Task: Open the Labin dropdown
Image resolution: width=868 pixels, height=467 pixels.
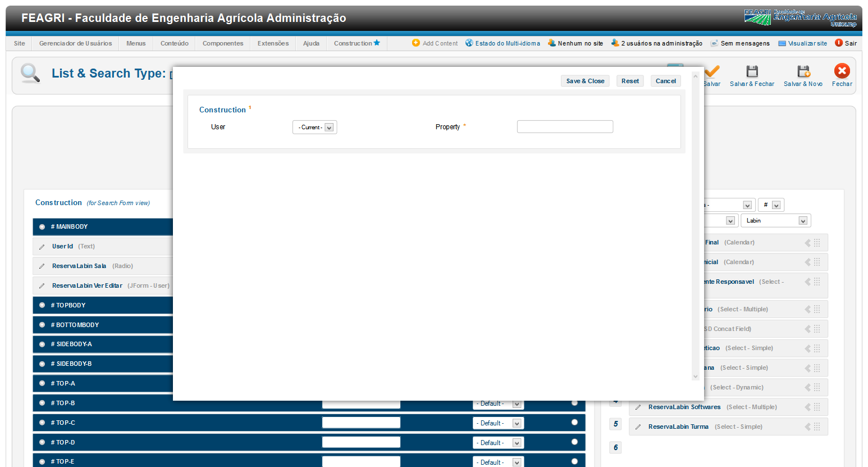Action: [775, 221]
